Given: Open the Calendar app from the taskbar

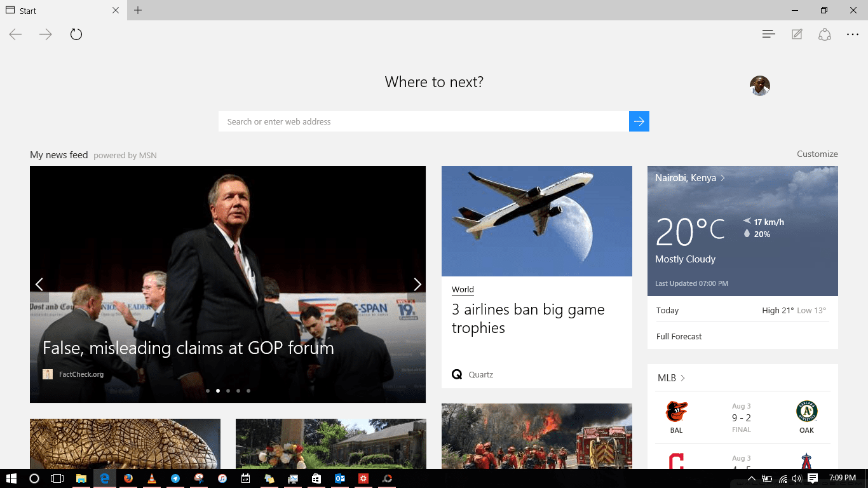Looking at the screenshot, I should 246,478.
